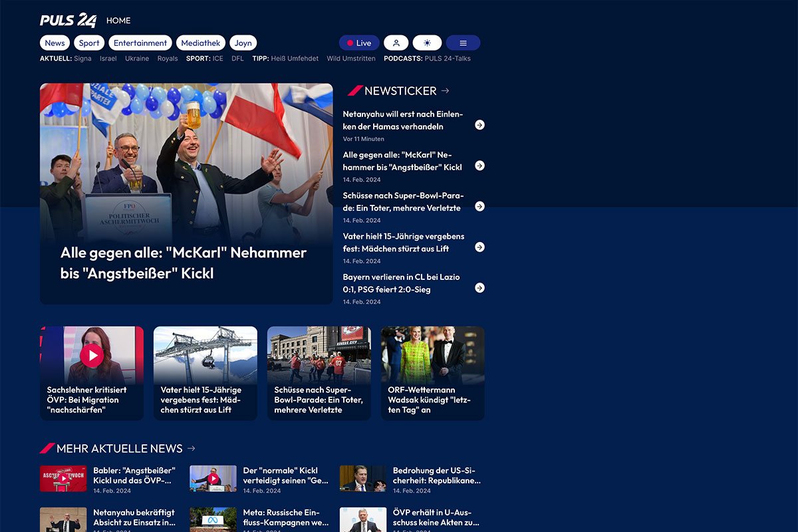Play the Sachslehner video
Image resolution: width=798 pixels, height=532 pixels.
coord(92,355)
